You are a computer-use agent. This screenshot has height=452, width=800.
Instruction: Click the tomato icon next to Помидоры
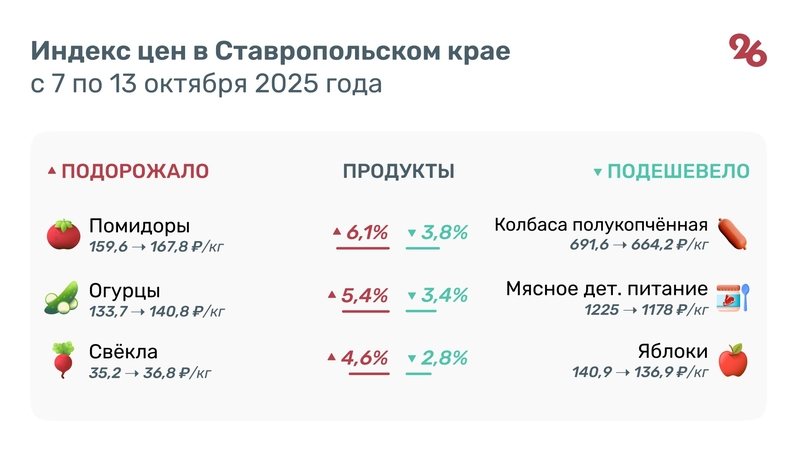[63, 234]
